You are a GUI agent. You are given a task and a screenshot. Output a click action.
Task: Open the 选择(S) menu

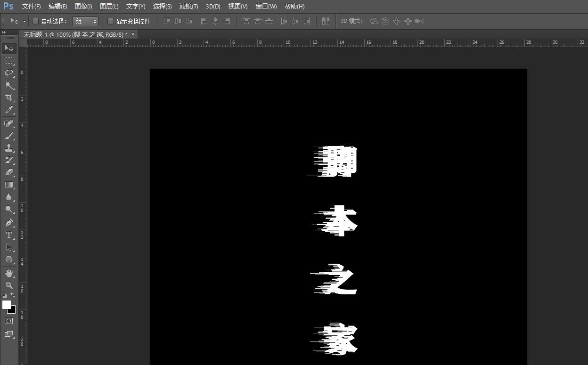pyautogui.click(x=163, y=6)
